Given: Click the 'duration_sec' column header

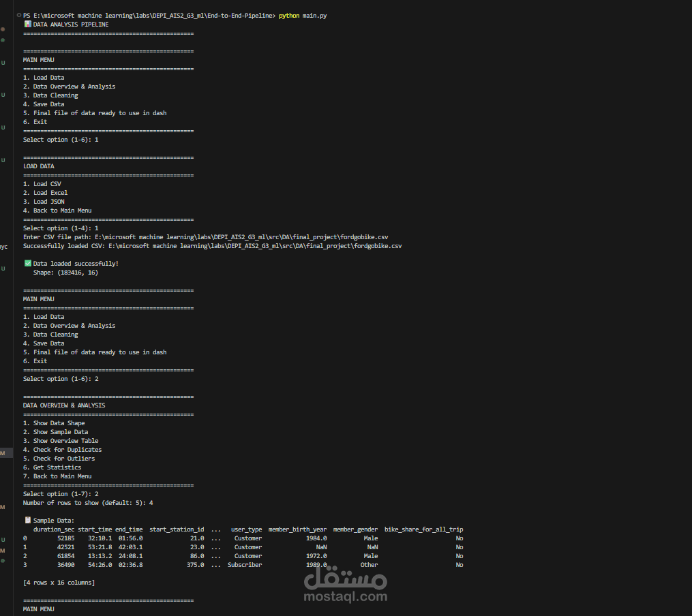Looking at the screenshot, I should 54,529.
